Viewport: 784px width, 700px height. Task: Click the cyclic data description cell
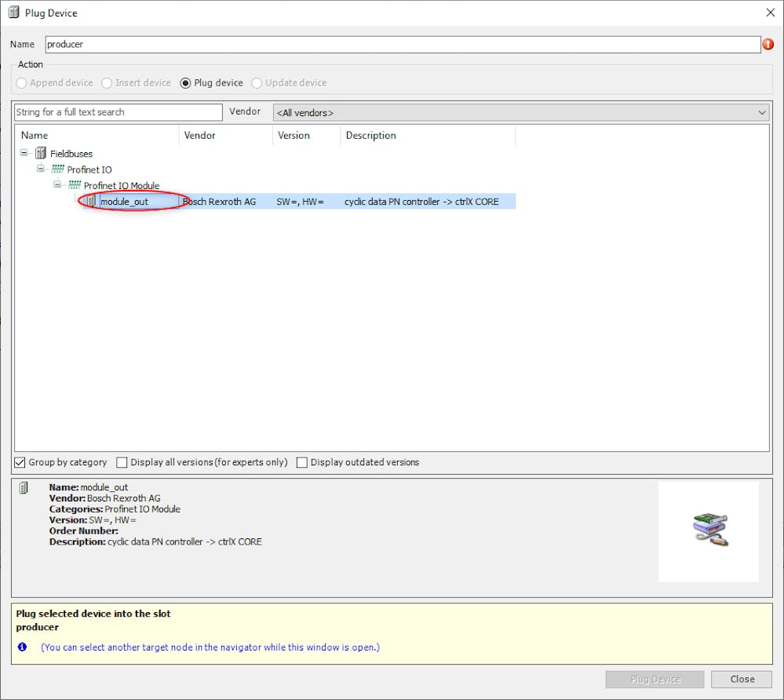[x=421, y=202]
